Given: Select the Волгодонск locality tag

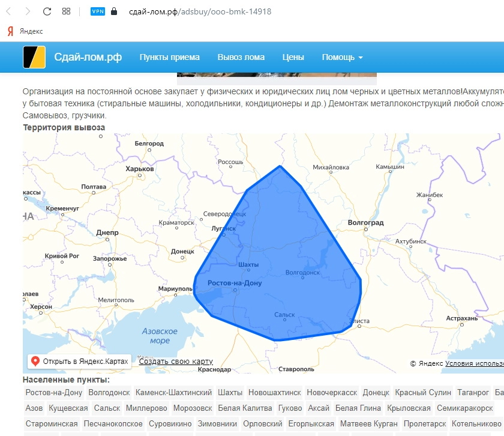Looking at the screenshot, I should click(109, 393).
